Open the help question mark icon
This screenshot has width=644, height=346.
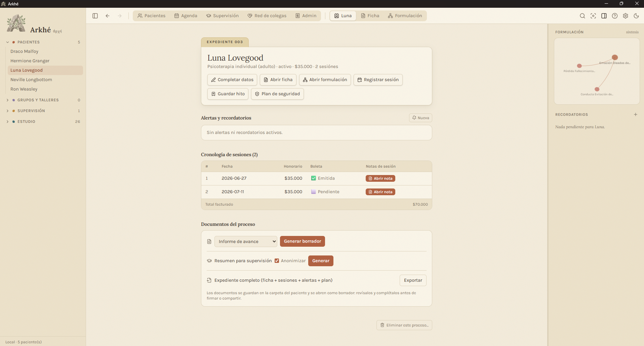point(615,16)
